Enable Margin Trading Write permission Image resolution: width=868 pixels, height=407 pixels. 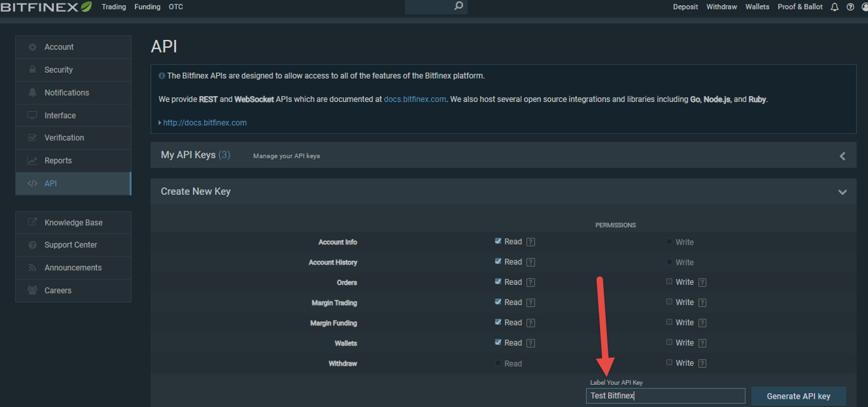coord(669,302)
